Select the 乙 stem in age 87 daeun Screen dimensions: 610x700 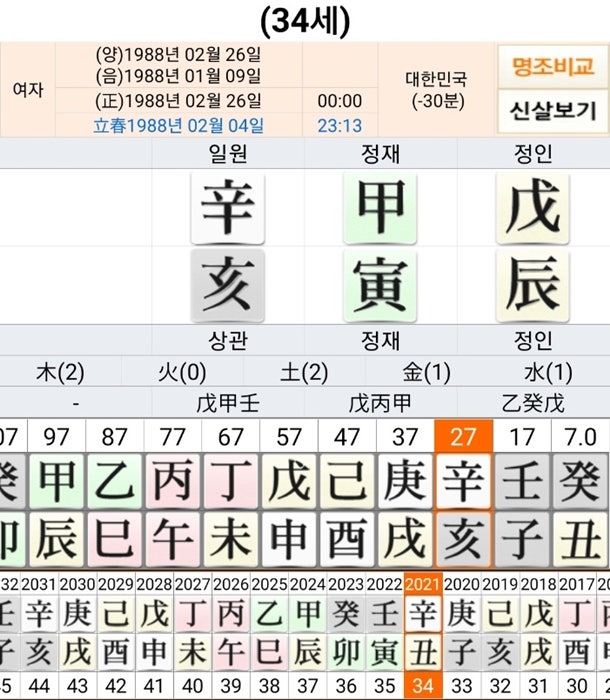(115, 481)
